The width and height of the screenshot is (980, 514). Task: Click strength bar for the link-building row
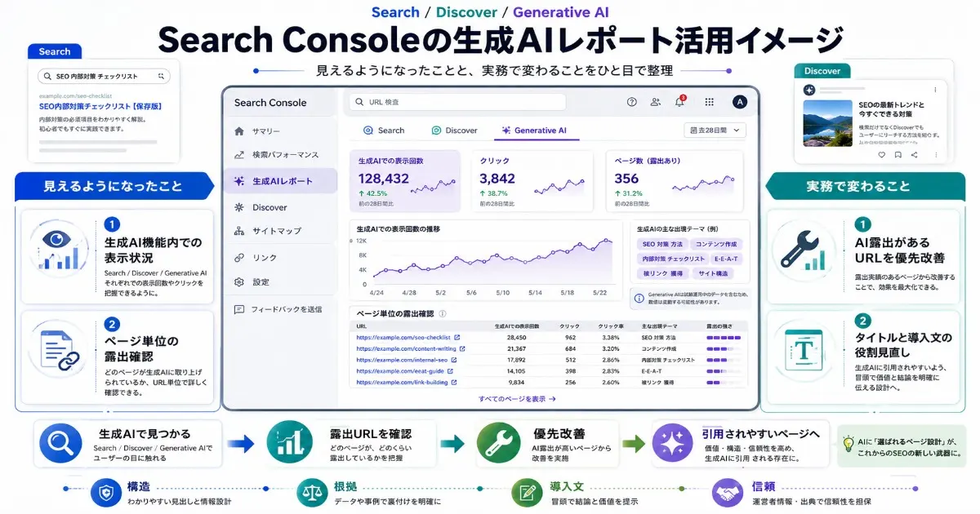point(722,382)
